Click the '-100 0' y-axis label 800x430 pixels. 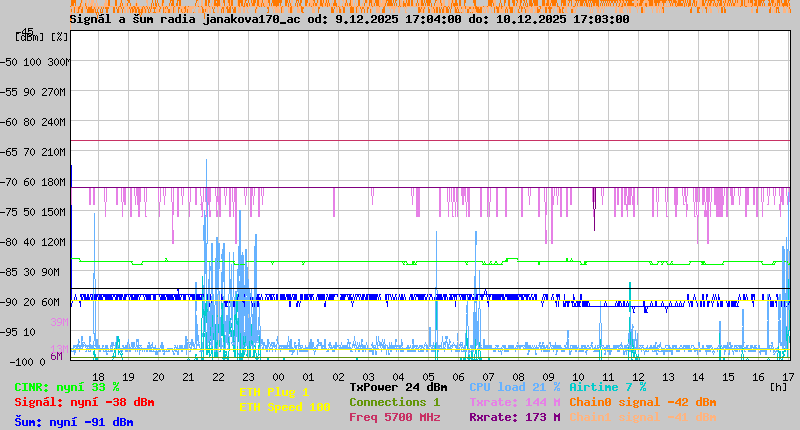pos(27,362)
